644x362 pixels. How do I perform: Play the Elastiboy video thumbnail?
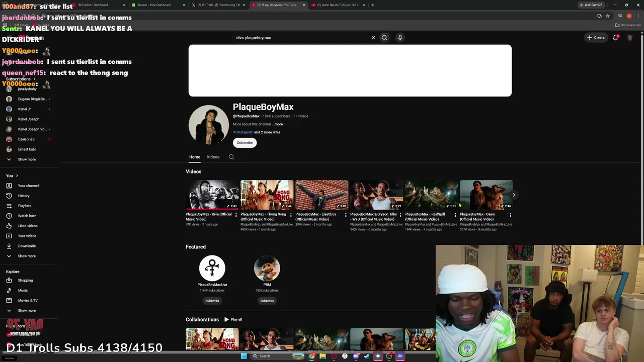[x=321, y=195]
